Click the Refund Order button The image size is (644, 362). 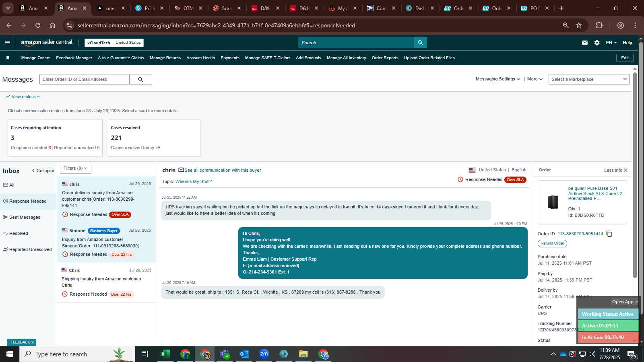[552, 243]
